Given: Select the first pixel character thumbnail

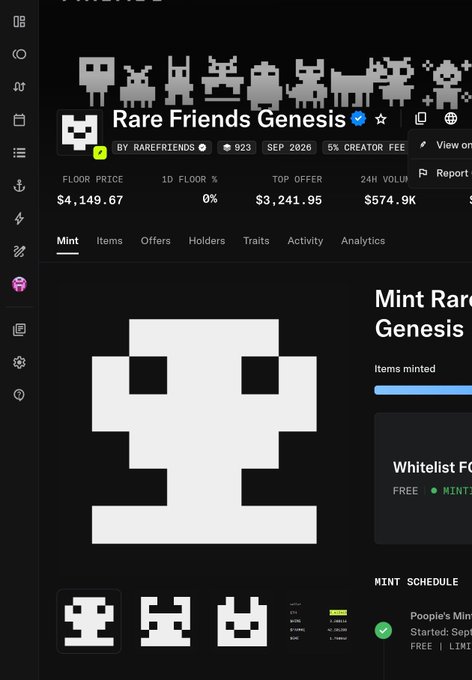Looking at the screenshot, I should click(89, 621).
